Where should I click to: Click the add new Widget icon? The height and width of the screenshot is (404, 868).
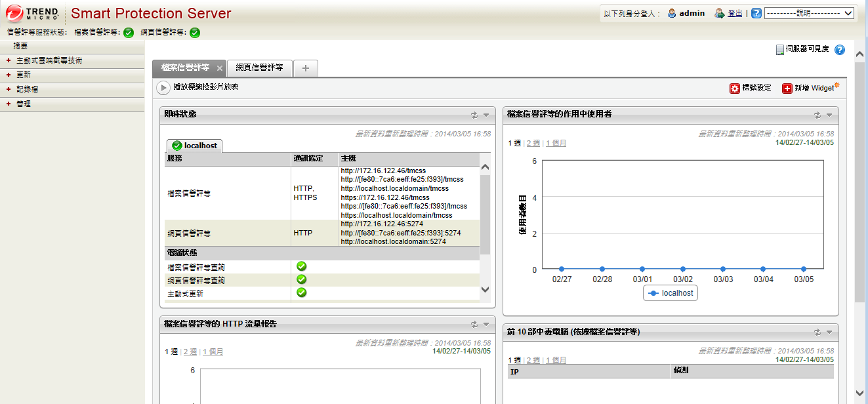click(787, 89)
